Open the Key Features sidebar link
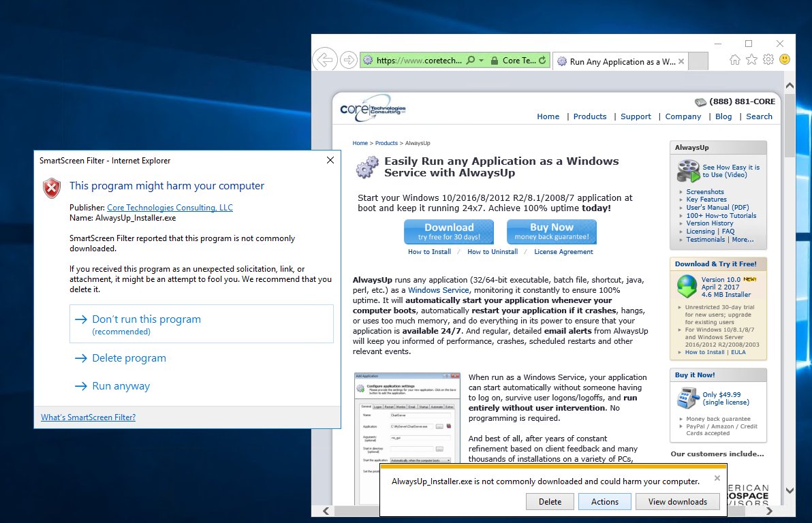 pyautogui.click(x=706, y=200)
